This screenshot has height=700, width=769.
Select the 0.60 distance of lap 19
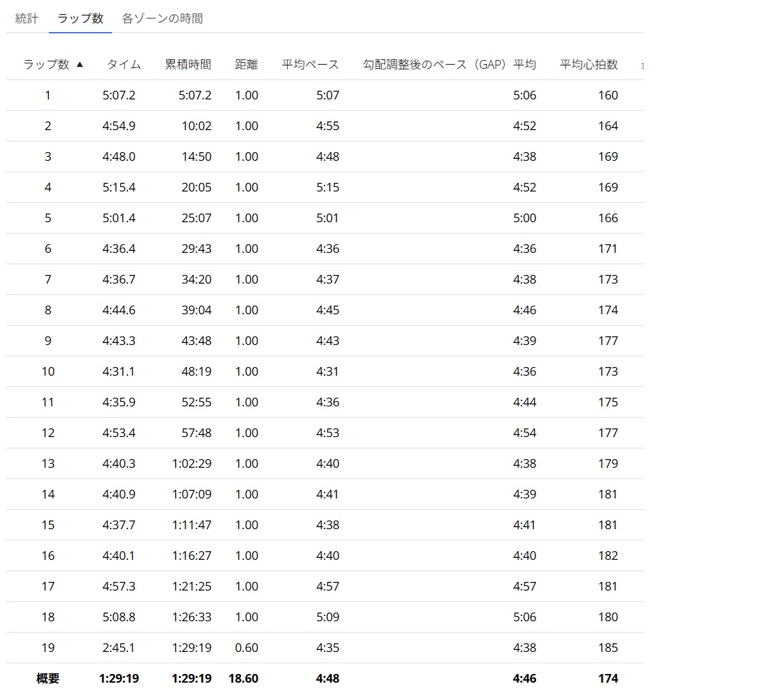point(246,648)
